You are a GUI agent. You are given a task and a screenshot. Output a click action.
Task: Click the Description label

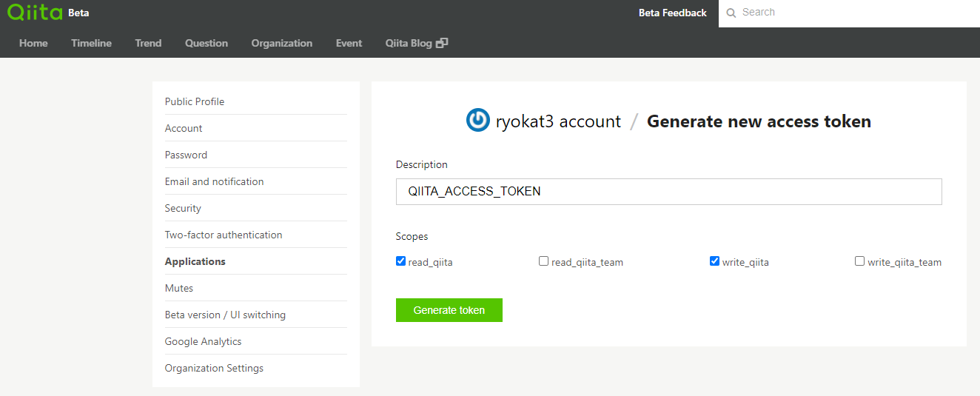(x=422, y=164)
